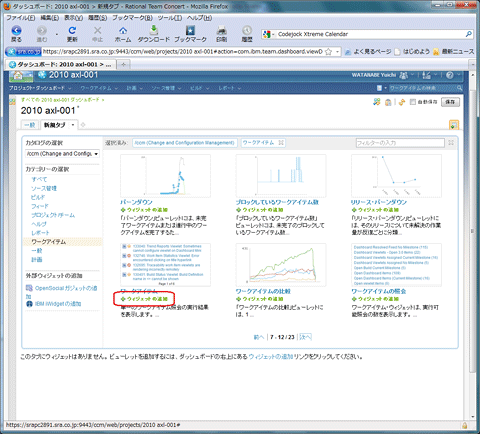Open the よく見るページ bookmark

(368, 52)
